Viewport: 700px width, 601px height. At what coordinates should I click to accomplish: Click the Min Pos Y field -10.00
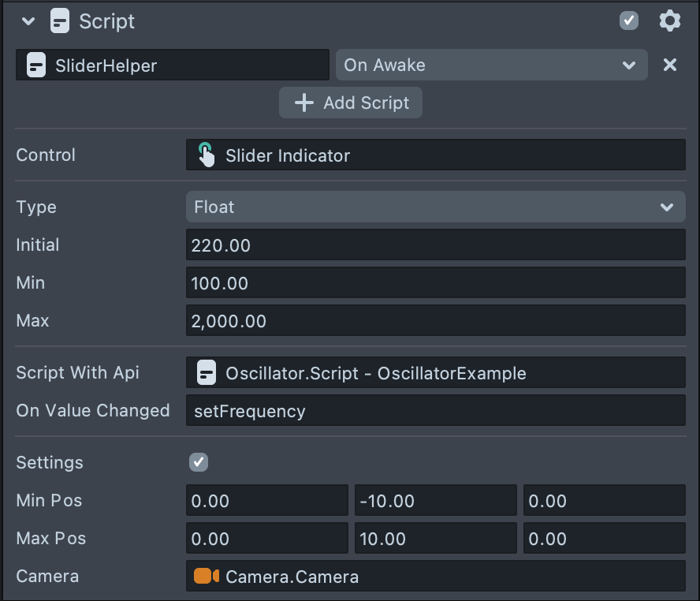[x=435, y=501]
